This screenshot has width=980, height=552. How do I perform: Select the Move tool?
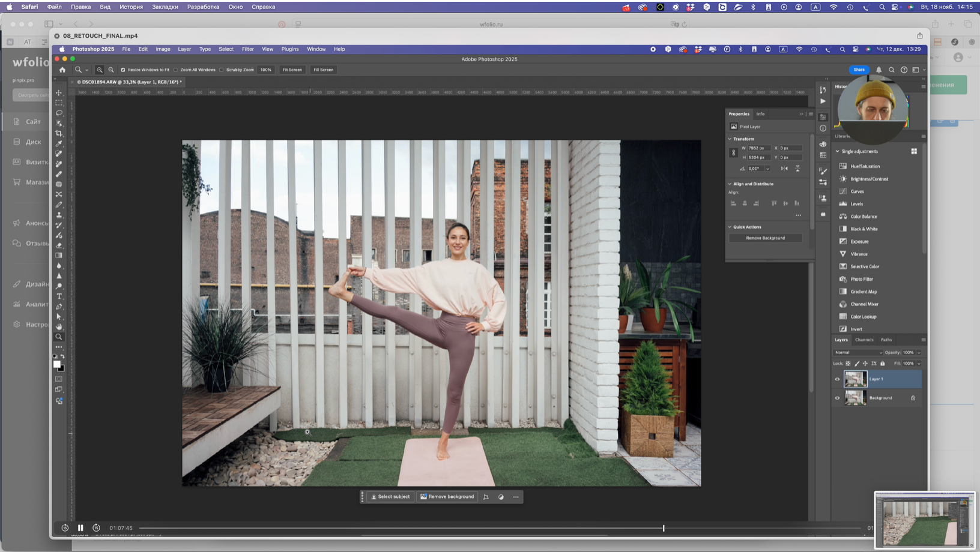[x=59, y=93]
